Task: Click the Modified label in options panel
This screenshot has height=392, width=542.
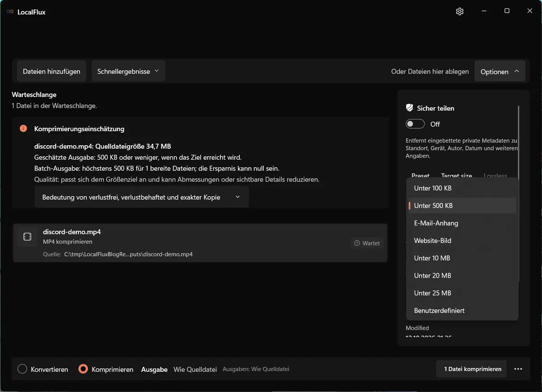Action: pos(417,328)
